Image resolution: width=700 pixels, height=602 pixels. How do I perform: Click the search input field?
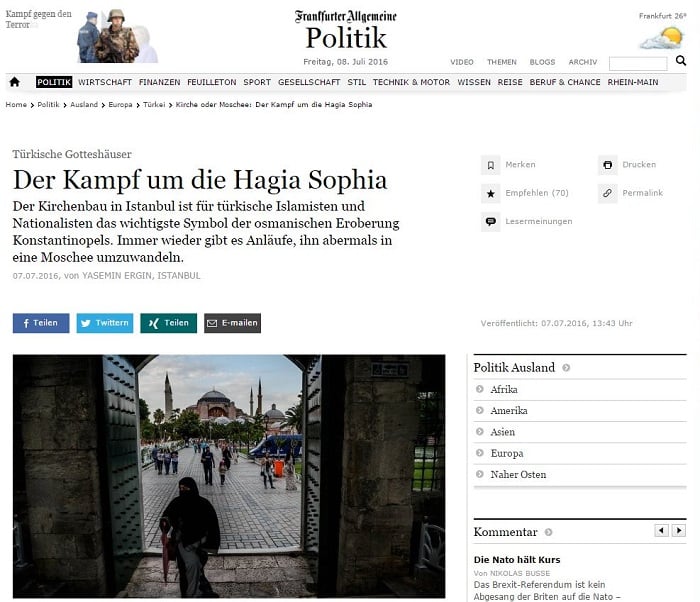(638, 63)
